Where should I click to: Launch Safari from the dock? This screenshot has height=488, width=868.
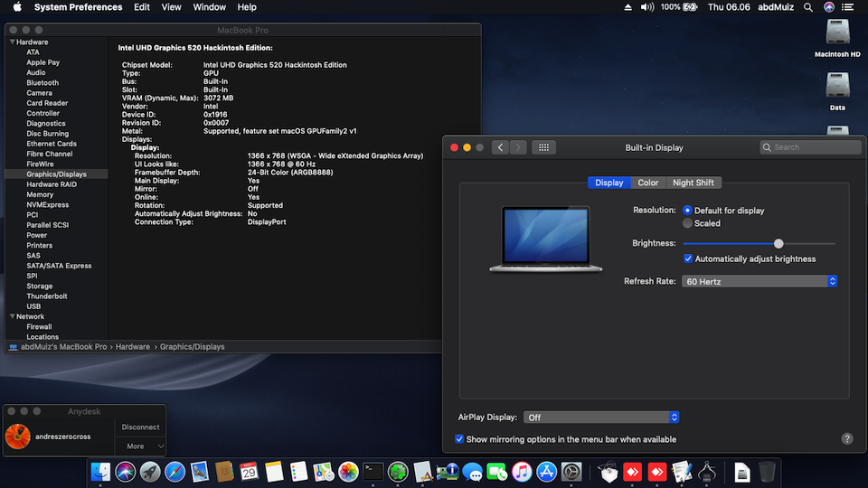click(175, 471)
